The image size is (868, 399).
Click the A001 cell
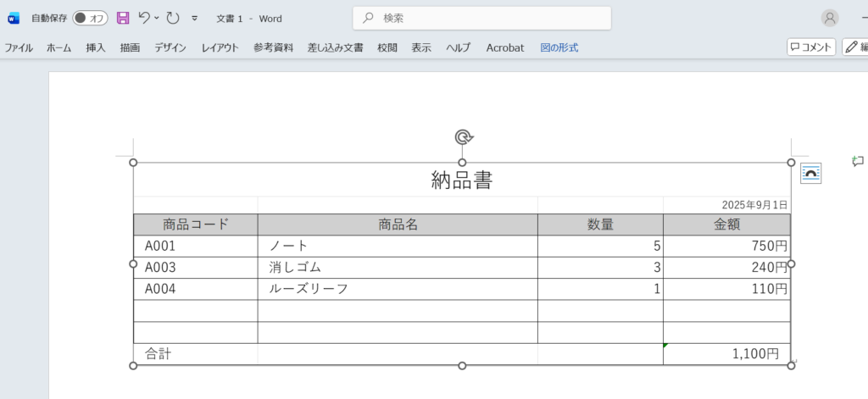(196, 247)
